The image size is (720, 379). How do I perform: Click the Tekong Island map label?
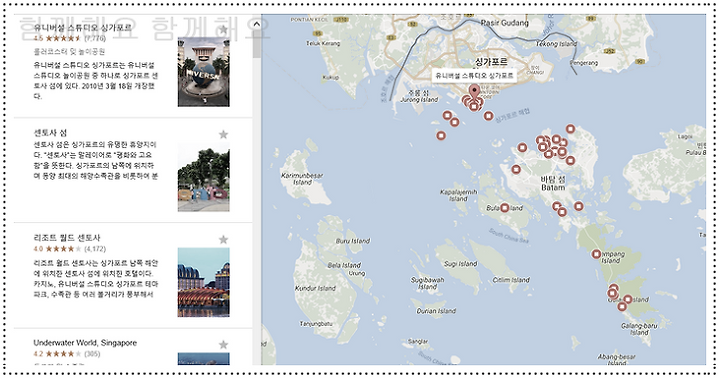(556, 44)
